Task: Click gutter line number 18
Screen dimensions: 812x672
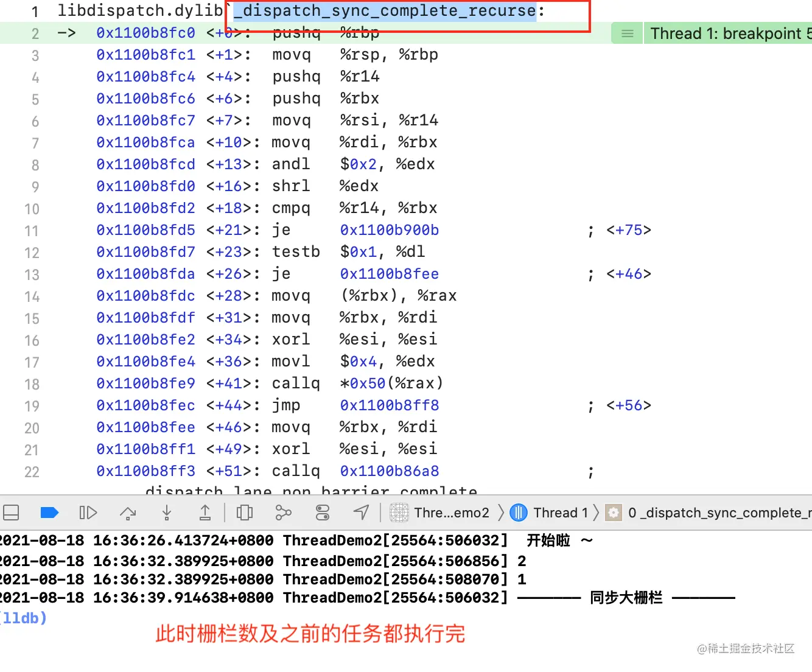Action: [x=32, y=384]
